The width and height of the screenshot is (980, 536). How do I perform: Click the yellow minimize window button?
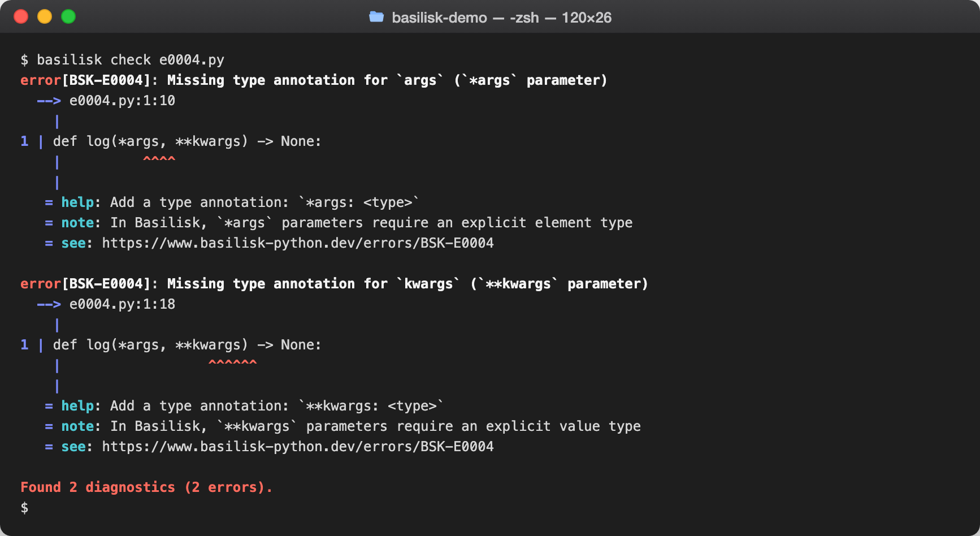45,17
